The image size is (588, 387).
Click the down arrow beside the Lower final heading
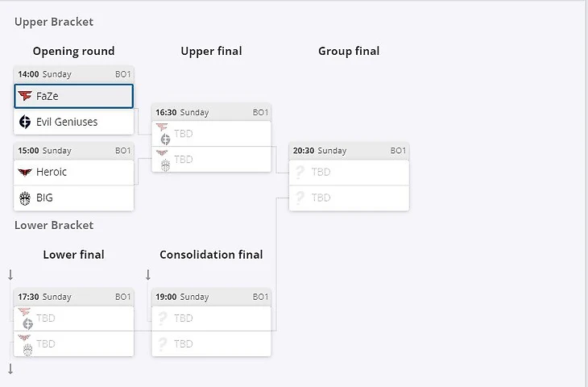pyautogui.click(x=10, y=275)
